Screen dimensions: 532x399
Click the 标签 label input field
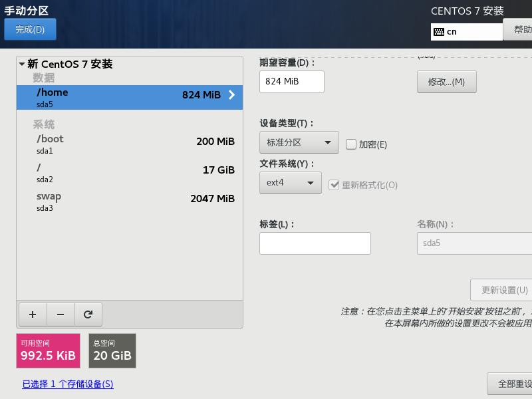coord(315,243)
